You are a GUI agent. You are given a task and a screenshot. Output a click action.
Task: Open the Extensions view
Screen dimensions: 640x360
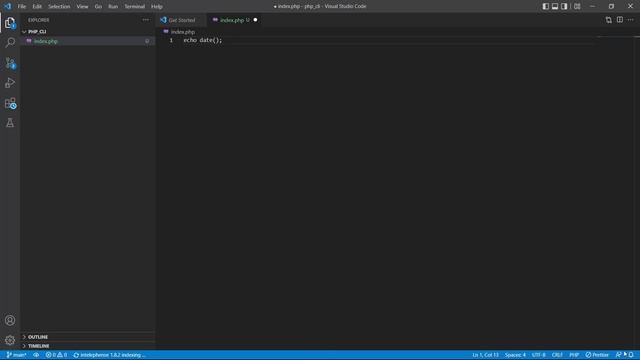point(10,103)
